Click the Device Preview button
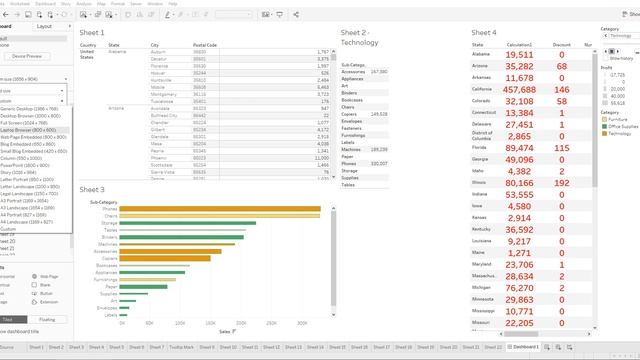This screenshot has width=640, height=360. click(x=27, y=56)
